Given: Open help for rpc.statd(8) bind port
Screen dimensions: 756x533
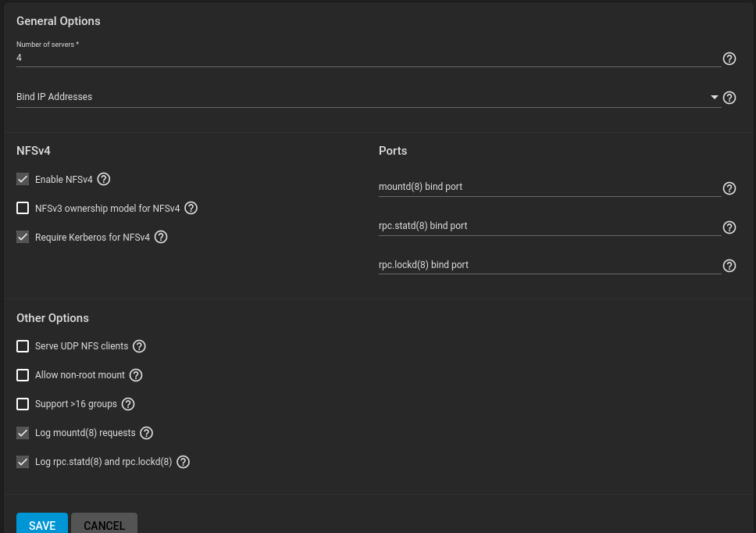Looking at the screenshot, I should (x=729, y=227).
